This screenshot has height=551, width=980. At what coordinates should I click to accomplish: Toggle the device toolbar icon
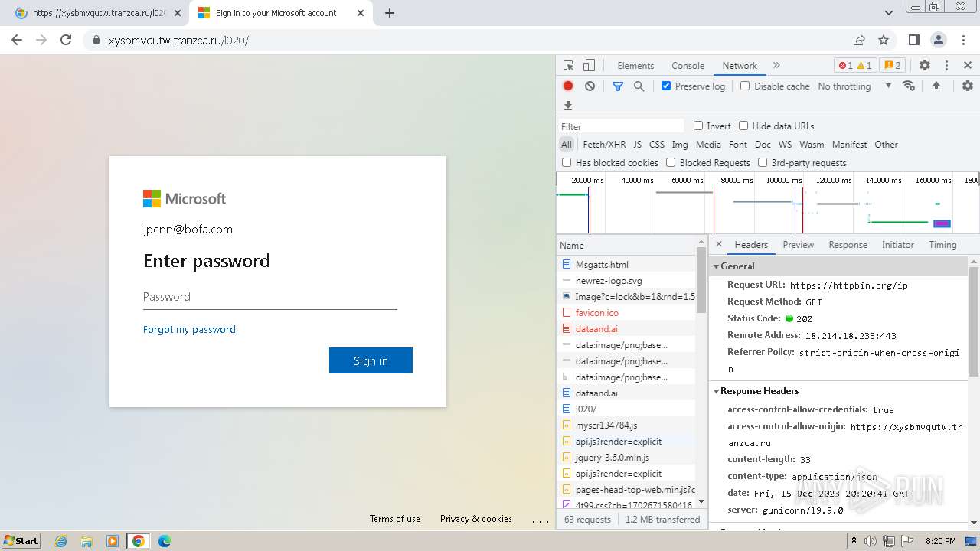(x=589, y=66)
